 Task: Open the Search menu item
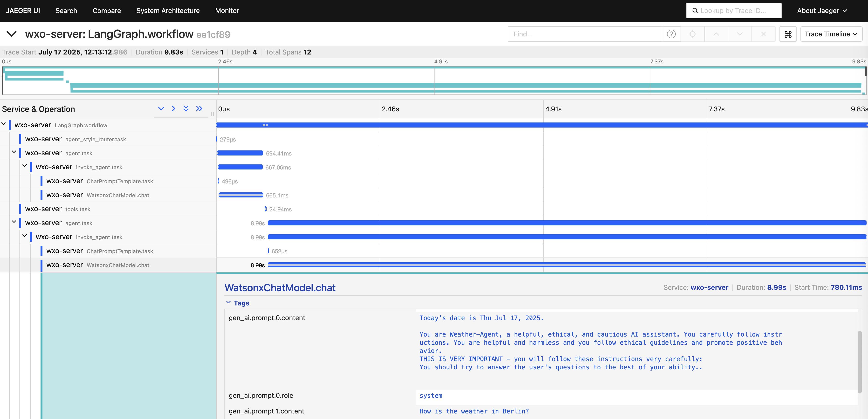tap(66, 11)
